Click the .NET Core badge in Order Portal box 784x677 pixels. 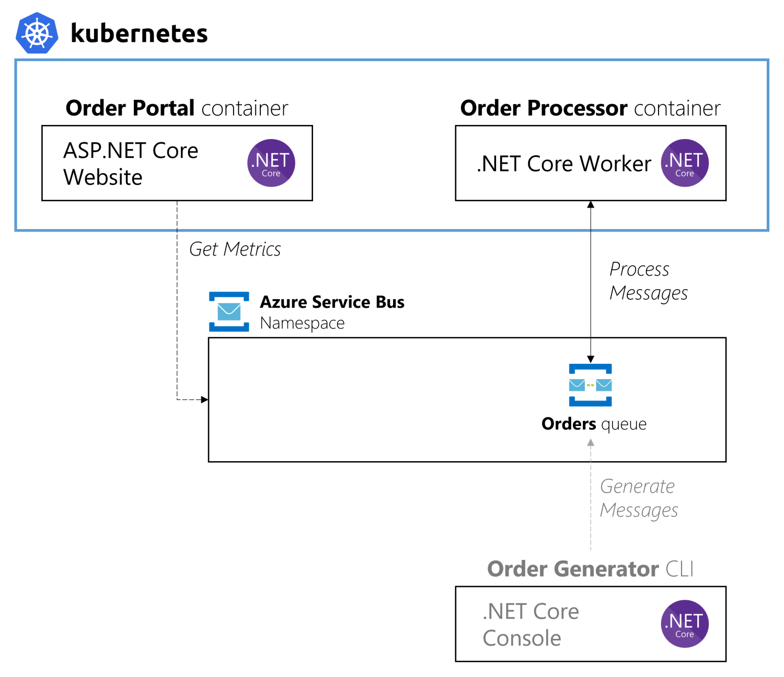pos(271,163)
